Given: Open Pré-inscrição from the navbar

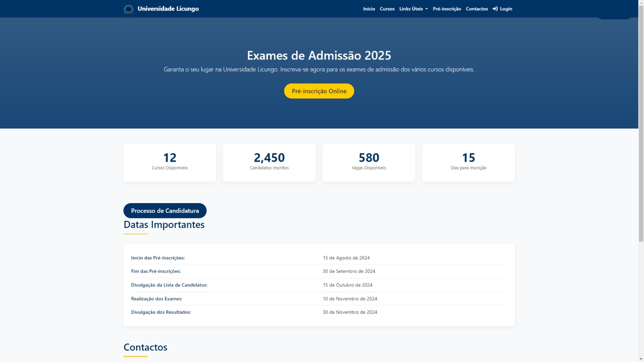Looking at the screenshot, I should 446,8.
